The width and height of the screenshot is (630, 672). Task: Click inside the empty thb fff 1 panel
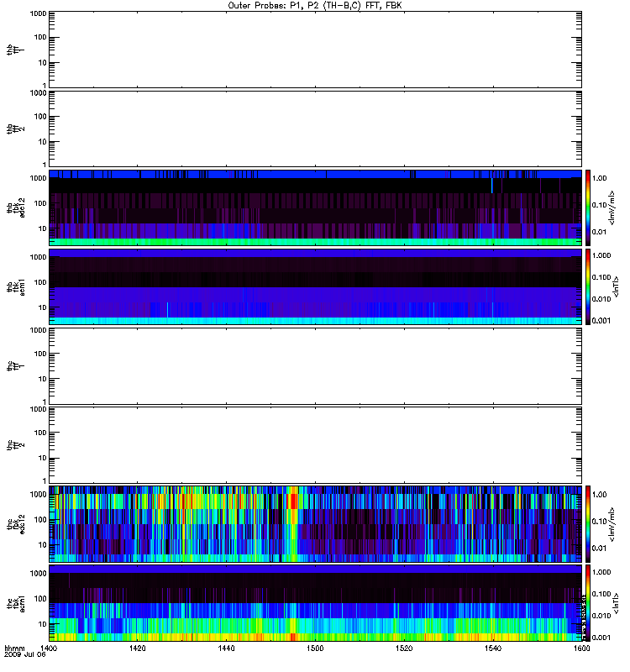[x=315, y=50]
